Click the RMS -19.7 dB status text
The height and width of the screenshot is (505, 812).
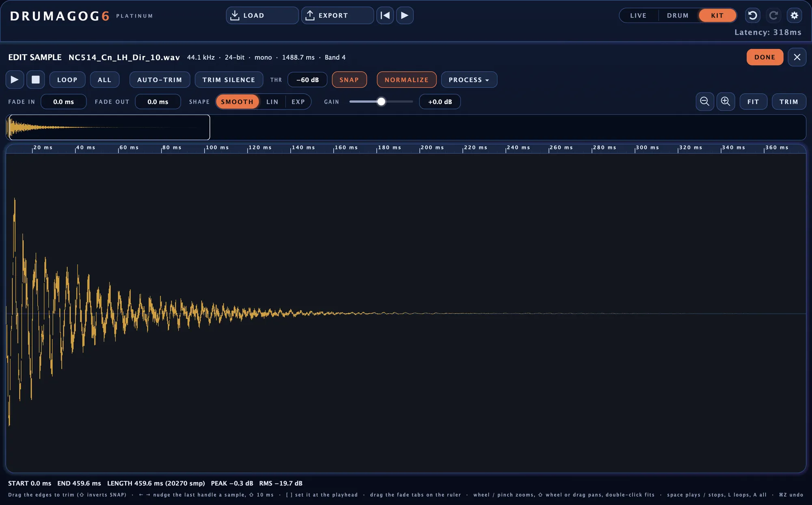pos(281,483)
